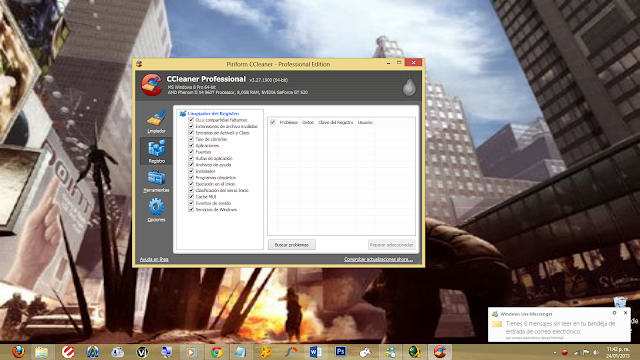Select the Registro section icon
The width and height of the screenshot is (640, 360).
coord(156,151)
